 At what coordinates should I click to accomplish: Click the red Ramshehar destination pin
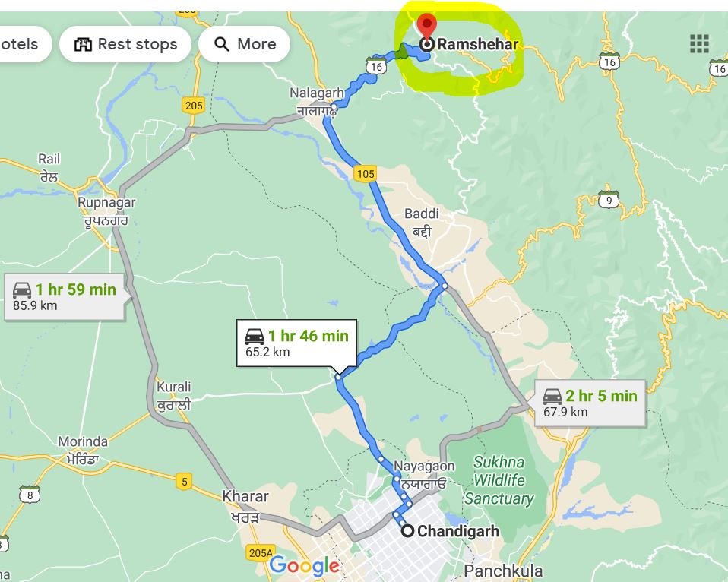pos(426,27)
